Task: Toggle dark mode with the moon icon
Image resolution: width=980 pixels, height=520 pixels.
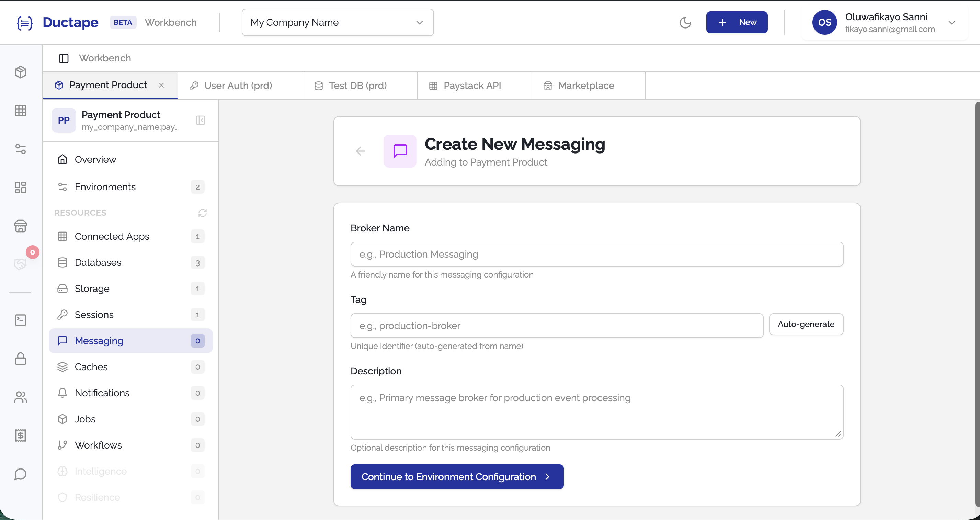Action: [x=685, y=22]
